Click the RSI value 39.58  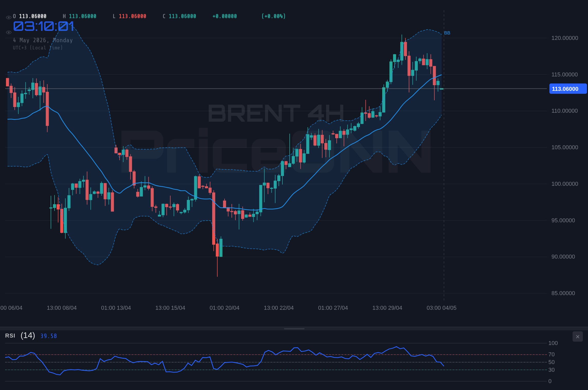pyautogui.click(x=49, y=336)
